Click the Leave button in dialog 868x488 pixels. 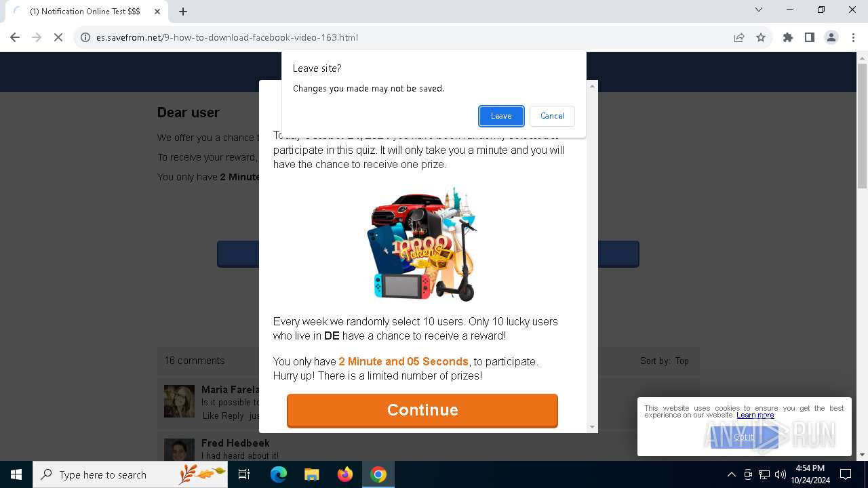tap(501, 116)
